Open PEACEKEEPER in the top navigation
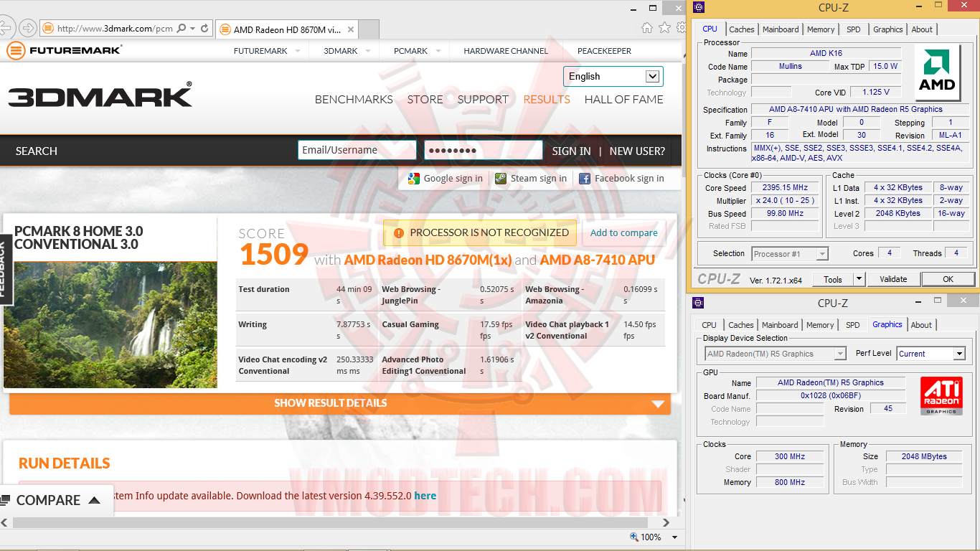The image size is (980, 551). [x=605, y=51]
